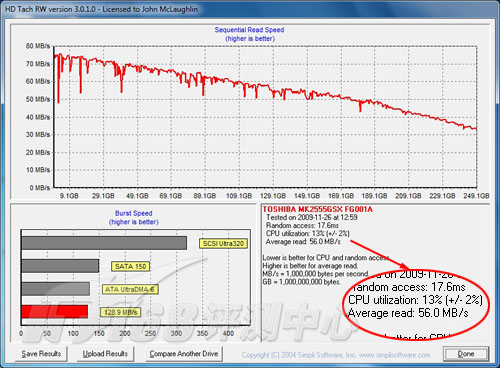The image size is (500, 368).
Task: Select the SCSI Ultra320 label
Action: 223,243
